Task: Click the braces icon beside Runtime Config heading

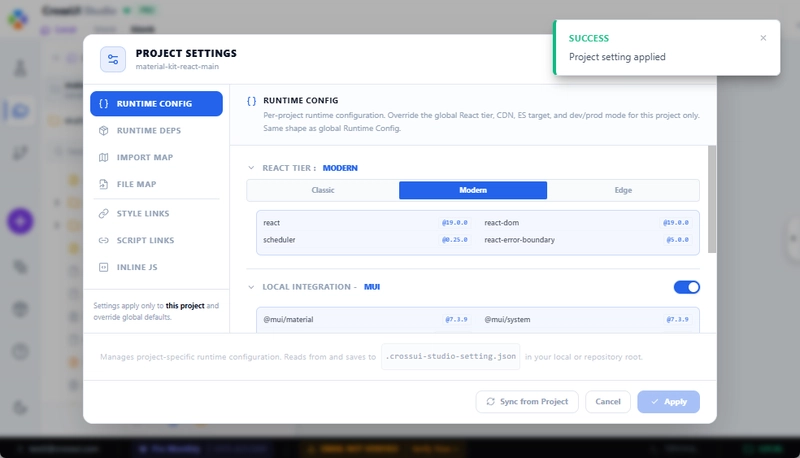Action: [252, 101]
